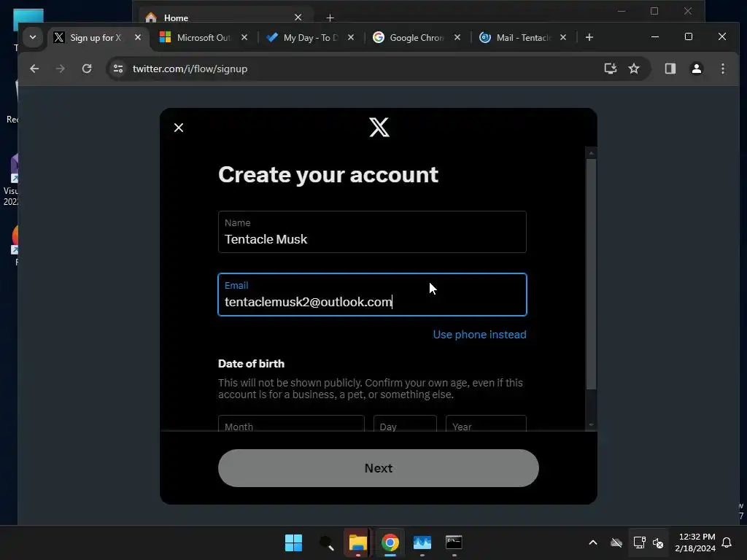Open the Month dropdown

tap(291, 424)
